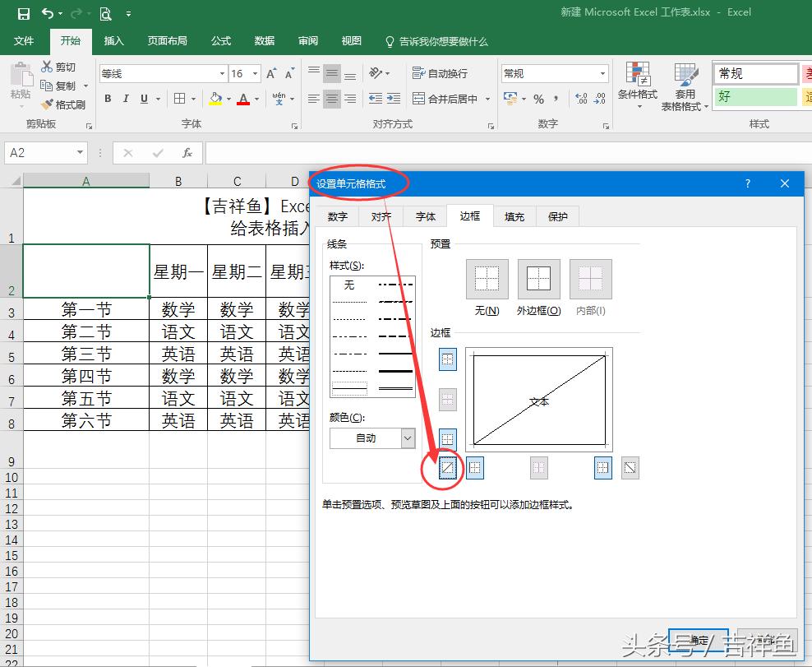Screen dimensions: 812x667
Task: Apply bold formatting with the B icon
Action: click(x=107, y=98)
